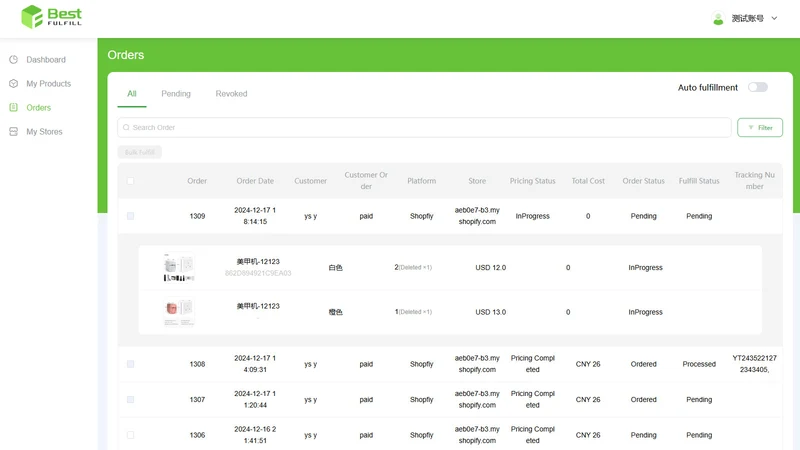Viewport: 800px width, 450px height.
Task: Click order number 1307
Action: [x=197, y=399]
